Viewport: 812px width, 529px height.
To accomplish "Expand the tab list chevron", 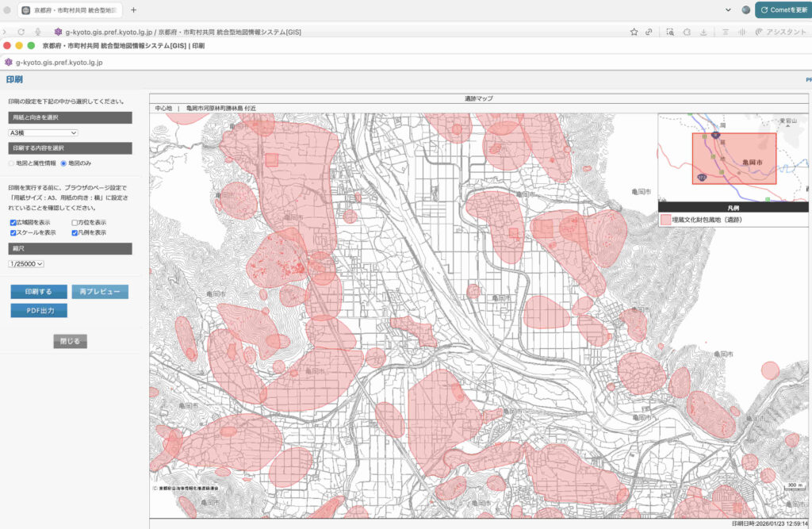I will coord(729,10).
